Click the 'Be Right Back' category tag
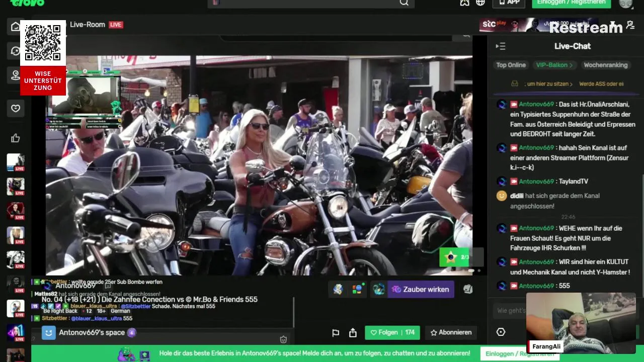 click(60, 311)
